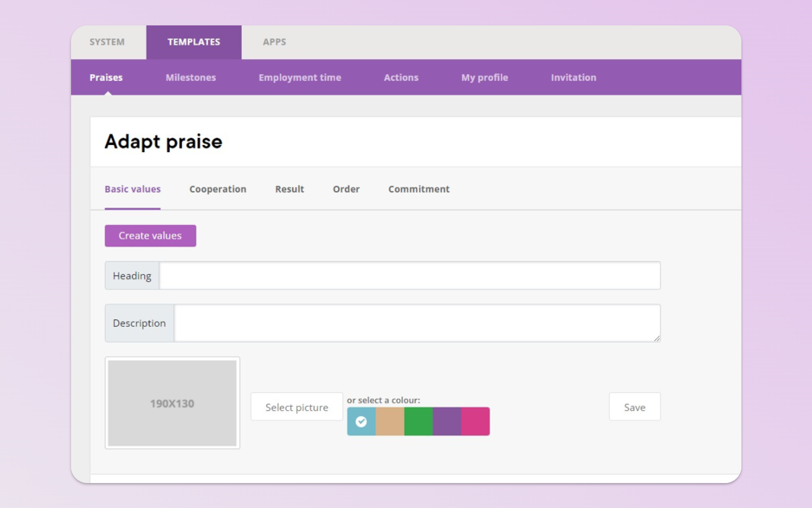Open the Invitation template section
This screenshot has width=812, height=508.
[573, 77]
